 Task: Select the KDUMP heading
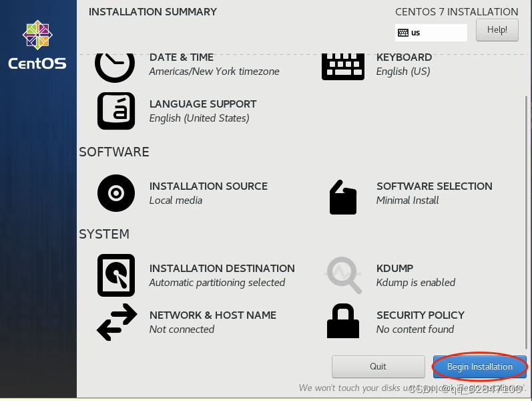click(x=394, y=269)
